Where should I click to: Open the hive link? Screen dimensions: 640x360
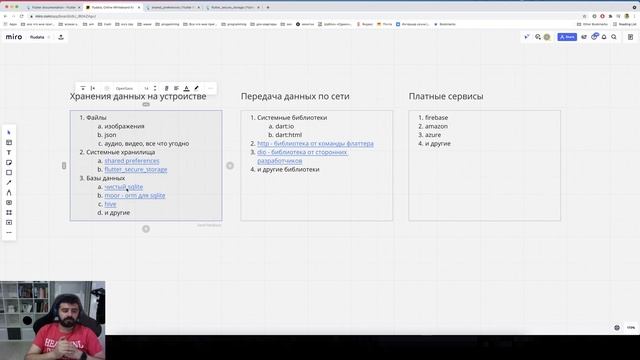(x=110, y=204)
